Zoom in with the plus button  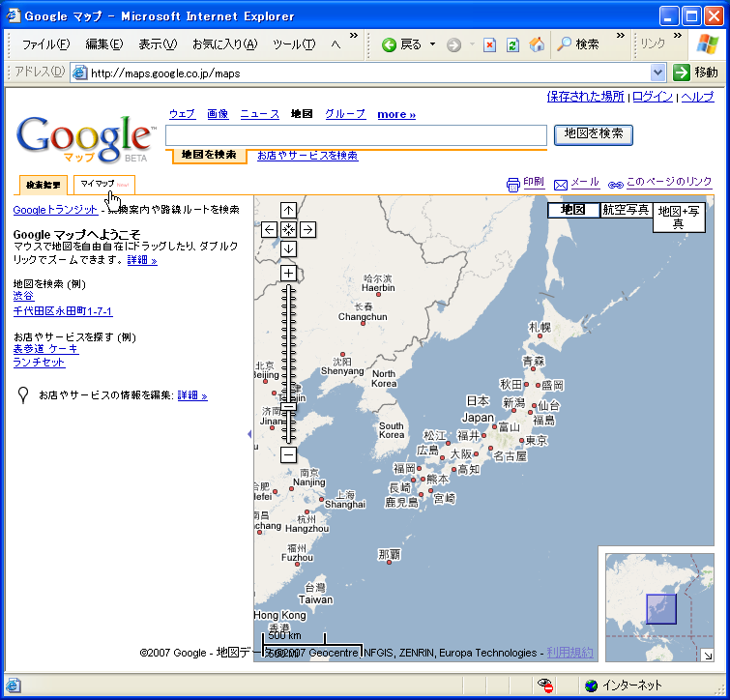[288, 273]
